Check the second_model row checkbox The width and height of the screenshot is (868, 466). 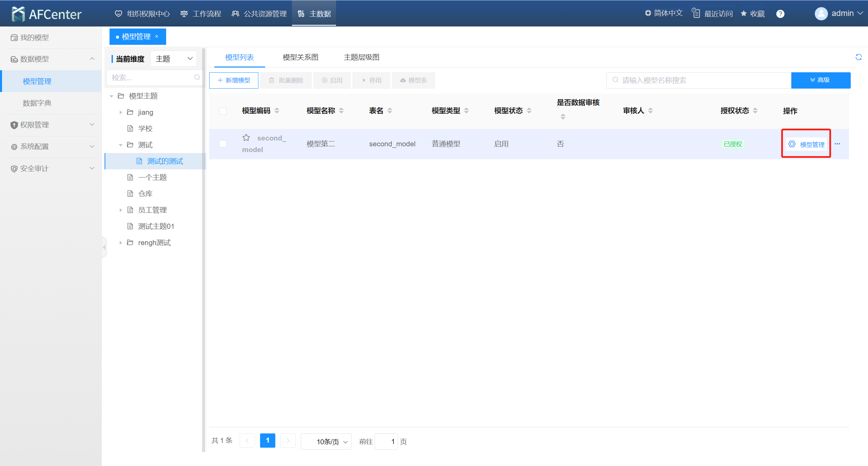[223, 144]
